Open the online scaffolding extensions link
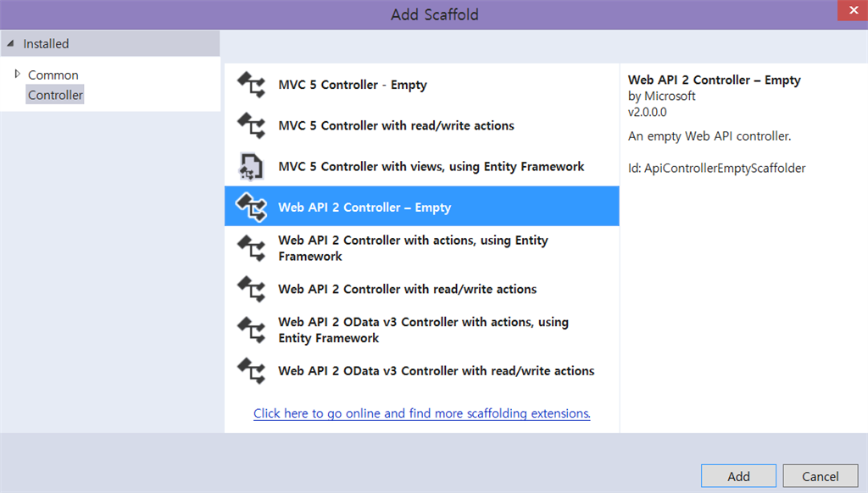The image size is (868, 493). [421, 413]
